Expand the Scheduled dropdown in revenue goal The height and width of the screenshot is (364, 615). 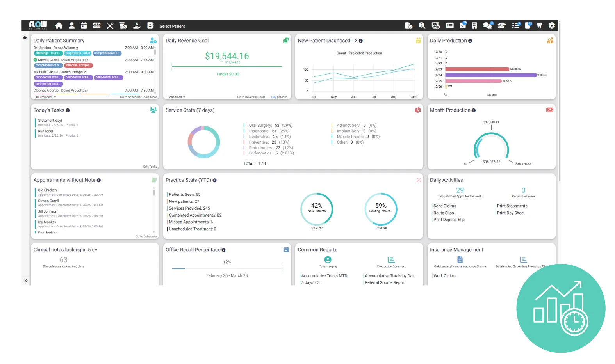coord(176,97)
